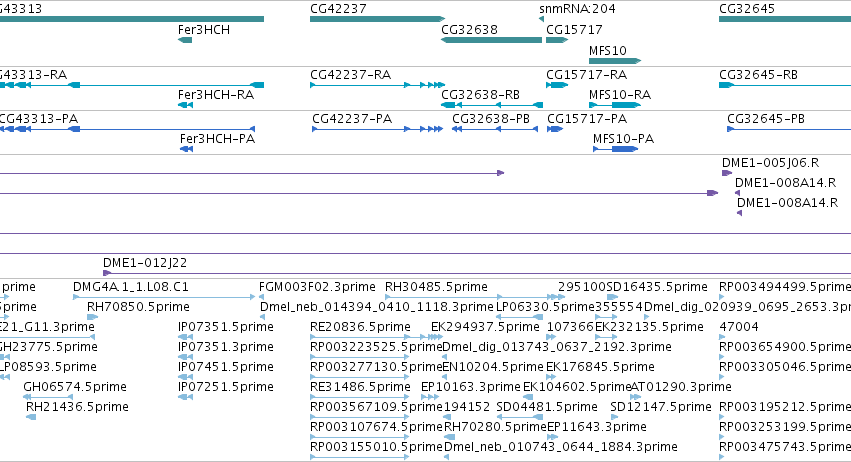
Task: Select the Fer3HCH-RA transcript label
Action: (x=216, y=95)
